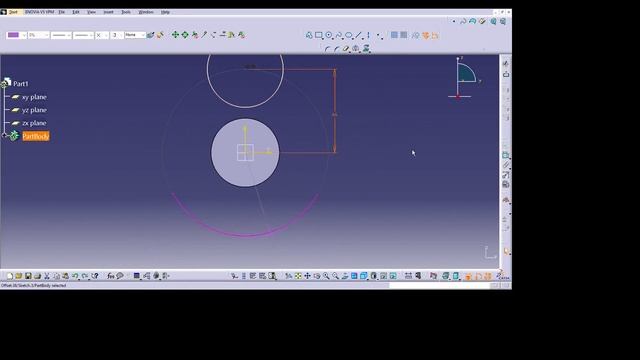This screenshot has width=640, height=360.
Task: Toggle Dimensional Constraints mode
Action: [435, 36]
